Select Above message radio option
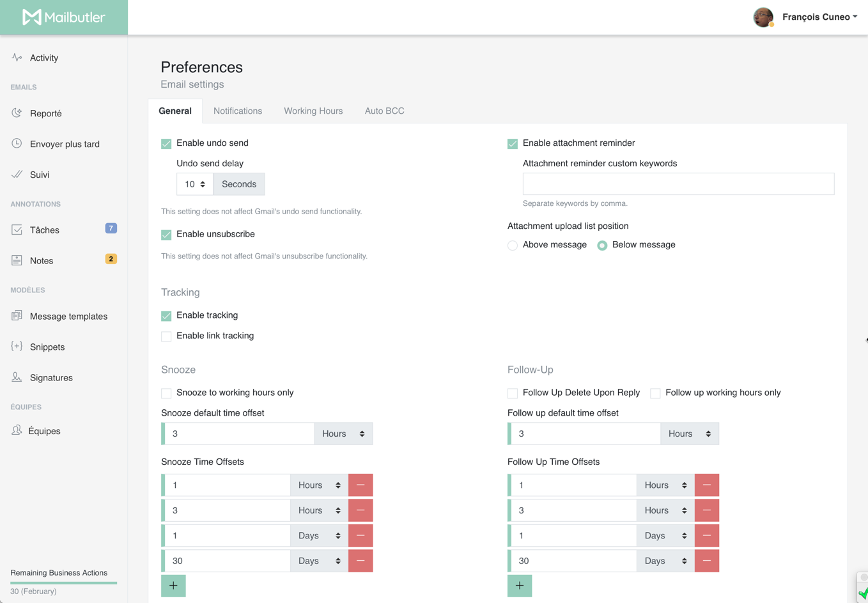Image resolution: width=868 pixels, height=603 pixels. [513, 246]
